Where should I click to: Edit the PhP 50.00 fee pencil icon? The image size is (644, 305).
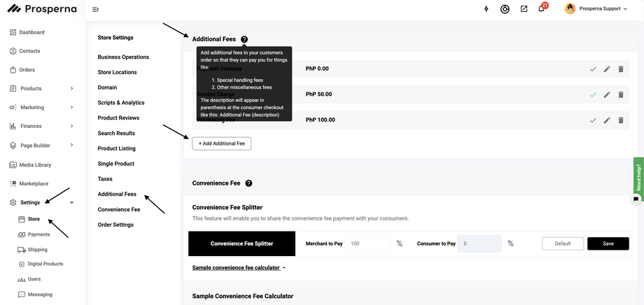coord(607,94)
